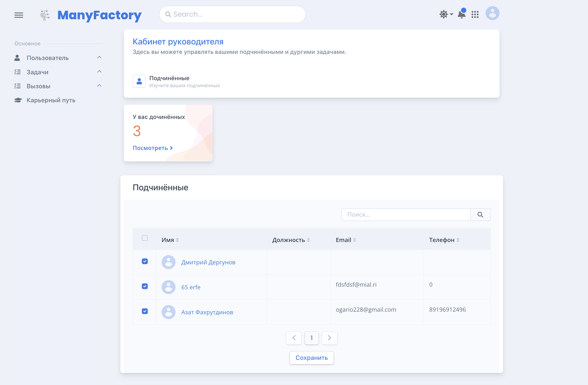Toggle the select-all checkbox in table header
The height and width of the screenshot is (385, 588).
tap(145, 238)
